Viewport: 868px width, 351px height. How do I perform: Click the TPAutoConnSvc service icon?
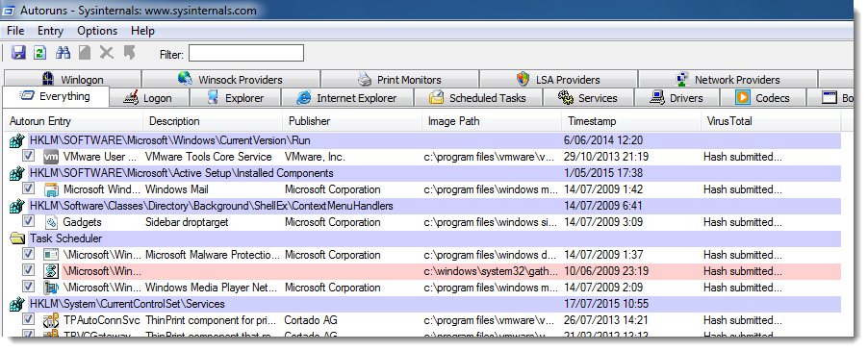51,320
